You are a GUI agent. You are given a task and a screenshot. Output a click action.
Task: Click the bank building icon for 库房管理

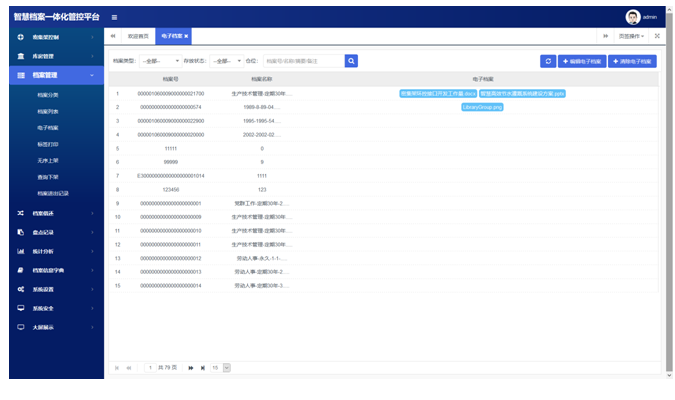tap(21, 56)
